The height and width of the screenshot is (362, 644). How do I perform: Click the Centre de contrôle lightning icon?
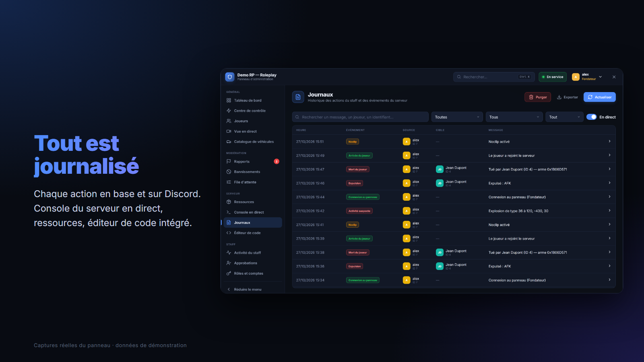pyautogui.click(x=229, y=111)
